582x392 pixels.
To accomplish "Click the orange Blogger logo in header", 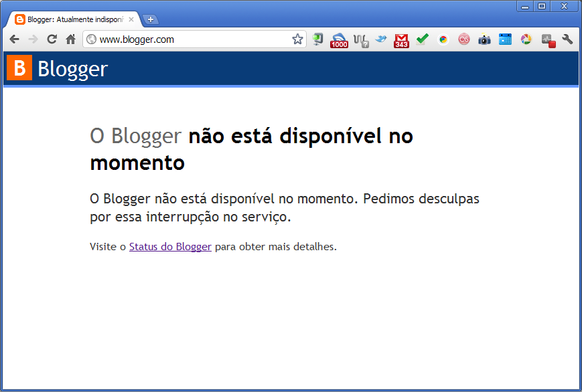I will coord(19,68).
